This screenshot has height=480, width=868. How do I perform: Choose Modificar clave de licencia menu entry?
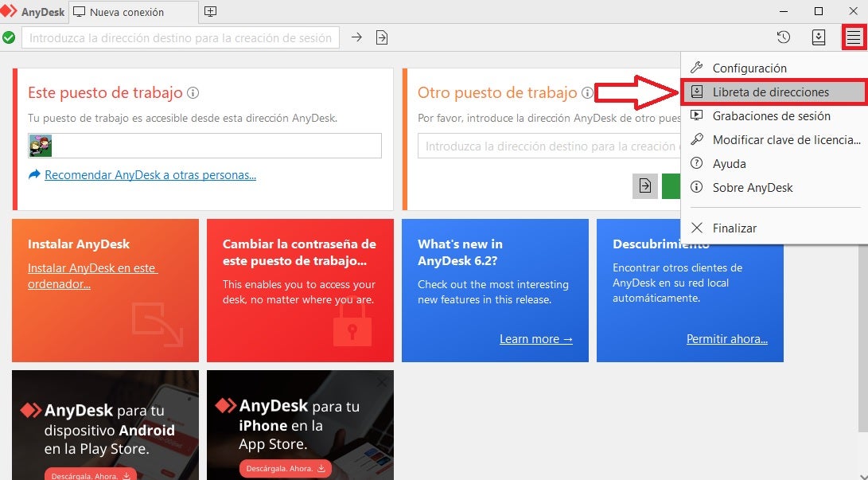pyautogui.click(x=773, y=139)
